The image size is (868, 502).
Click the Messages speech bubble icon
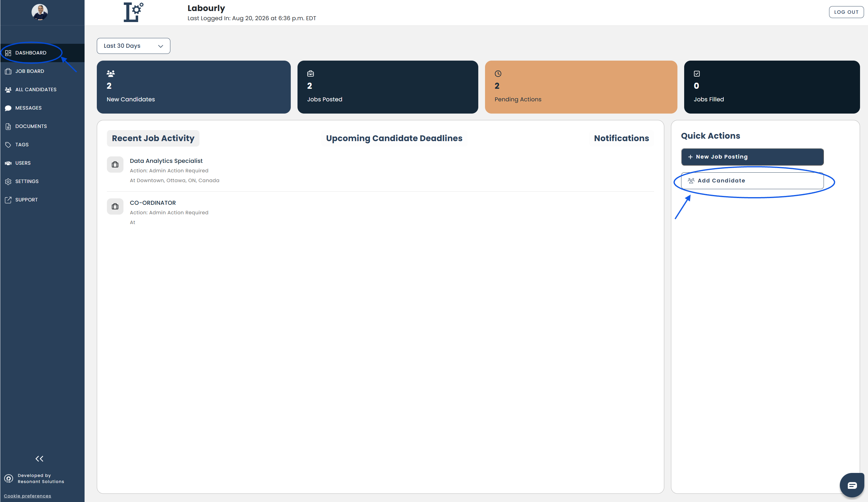(8, 108)
